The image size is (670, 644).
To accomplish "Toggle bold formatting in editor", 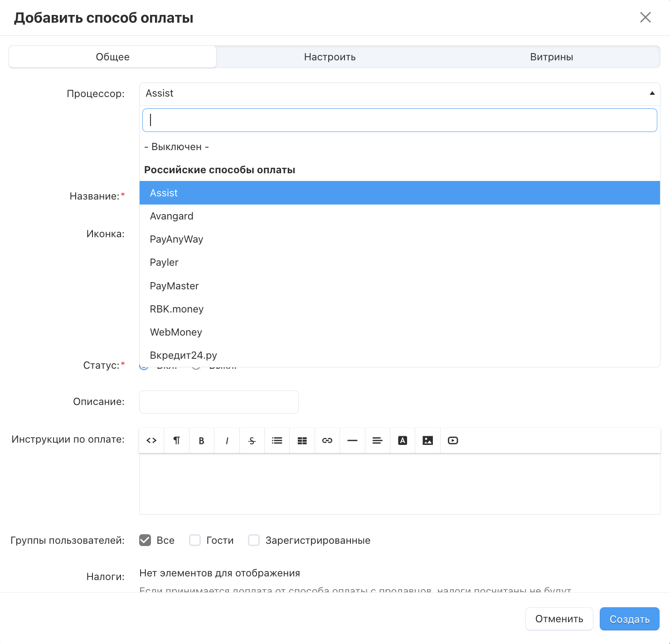I will [202, 440].
